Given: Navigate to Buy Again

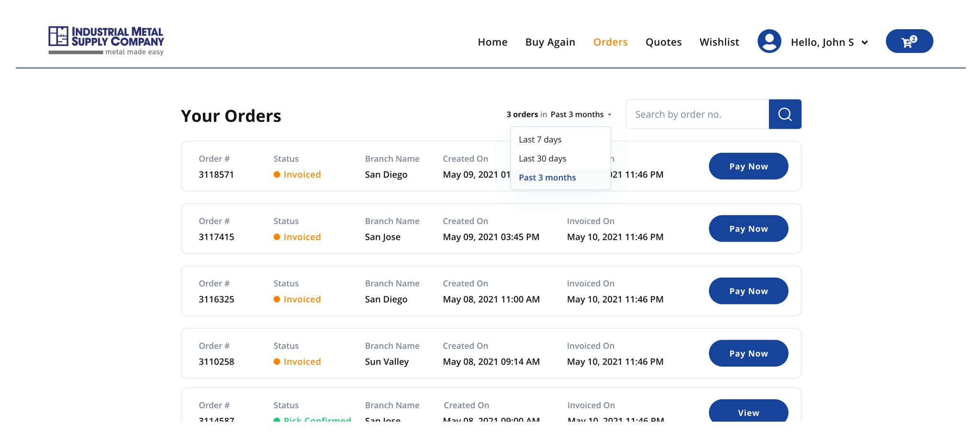Looking at the screenshot, I should coord(550,42).
